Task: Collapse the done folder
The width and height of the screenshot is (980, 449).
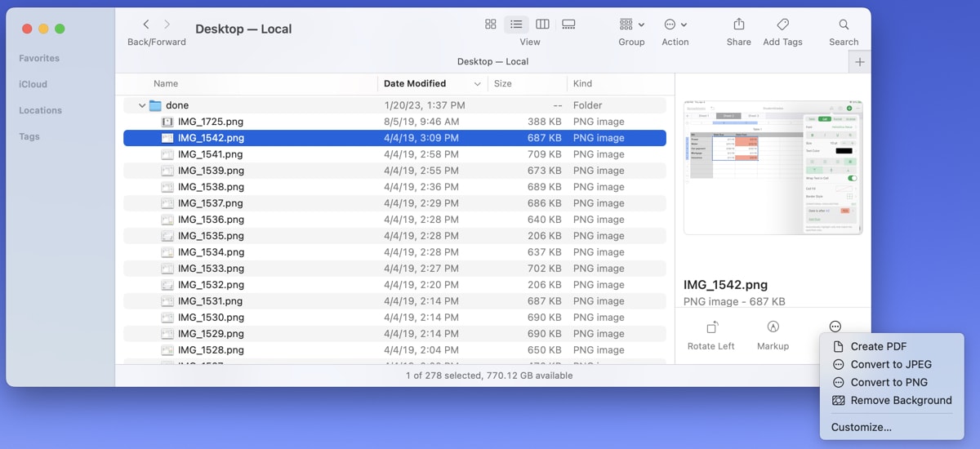Action: (142, 105)
